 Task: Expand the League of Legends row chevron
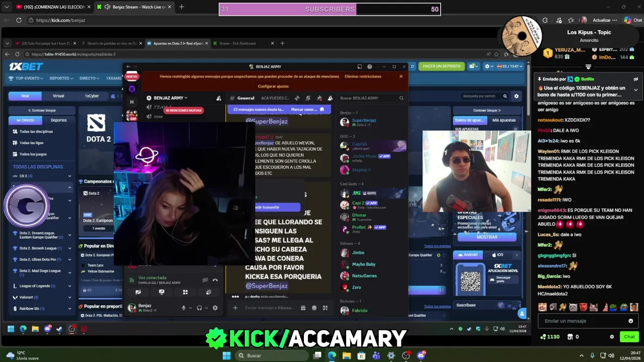69,286
